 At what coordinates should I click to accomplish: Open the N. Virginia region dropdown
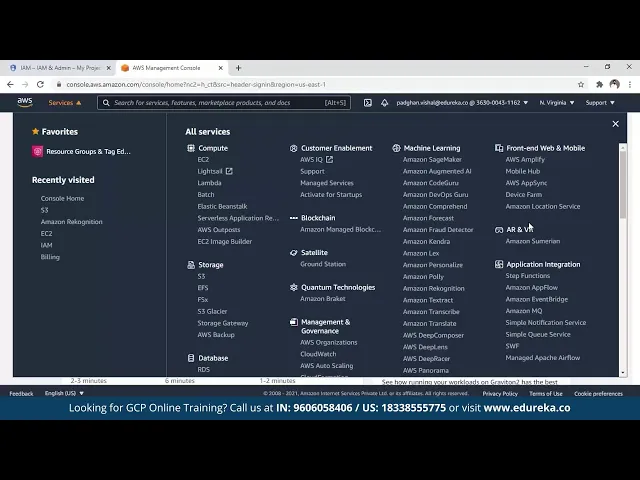click(x=557, y=103)
